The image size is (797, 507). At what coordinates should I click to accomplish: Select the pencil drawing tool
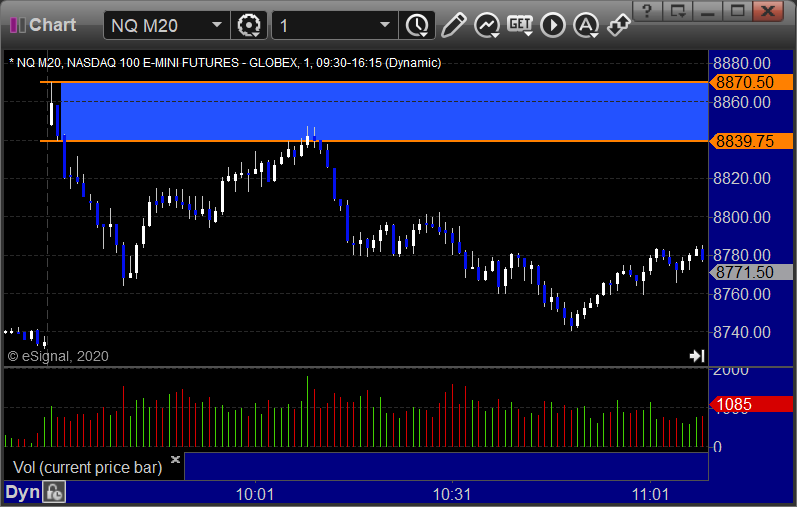(x=453, y=25)
